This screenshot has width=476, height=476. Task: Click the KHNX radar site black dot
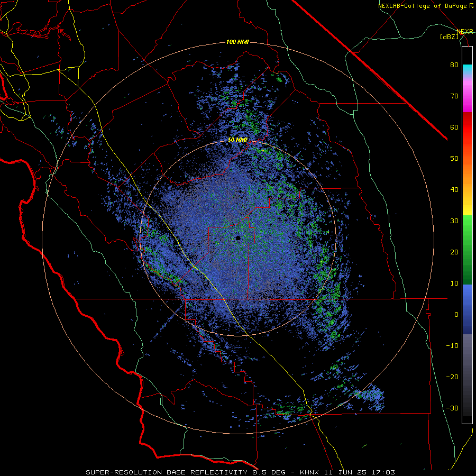pos(238,238)
